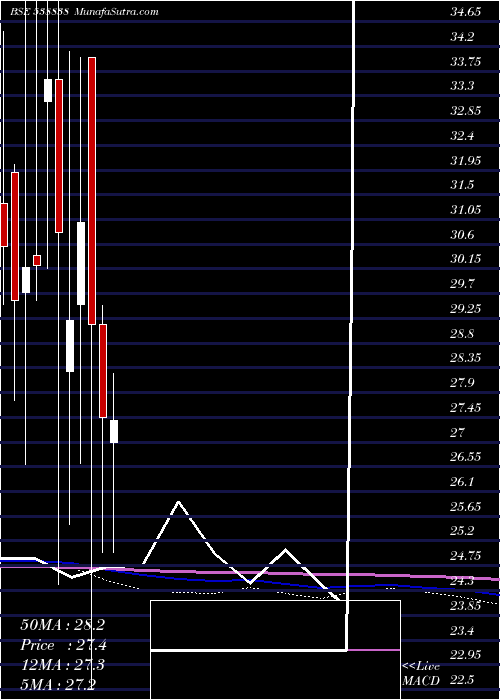The width and height of the screenshot is (500, 700).
Task: Click the 29.25 price label
Action: click(x=466, y=309)
